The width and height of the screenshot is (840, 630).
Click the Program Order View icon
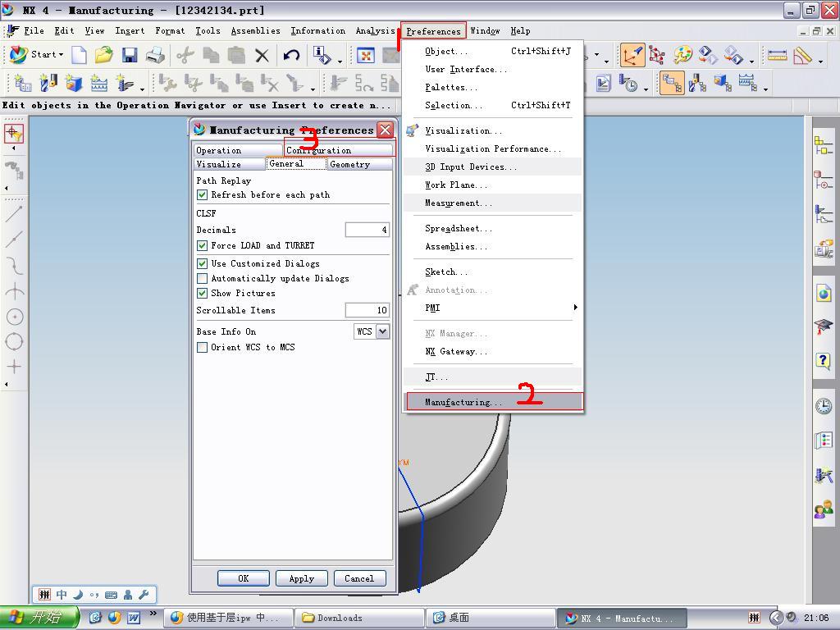pos(672,84)
